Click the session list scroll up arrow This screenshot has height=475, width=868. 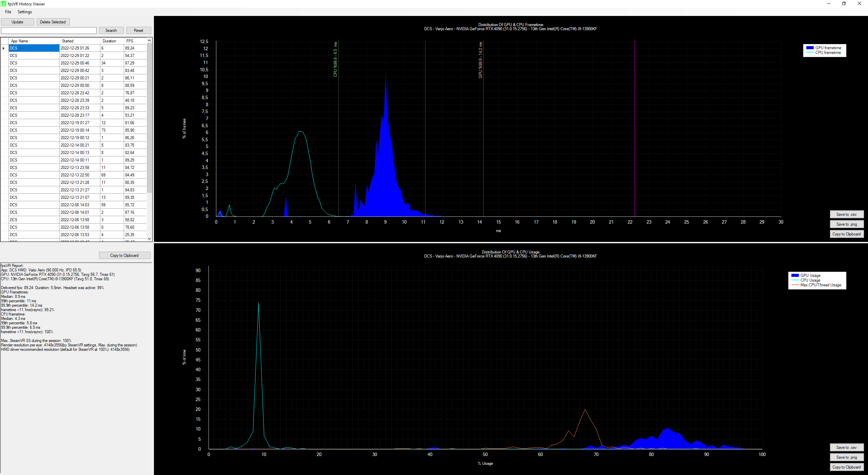(150, 41)
